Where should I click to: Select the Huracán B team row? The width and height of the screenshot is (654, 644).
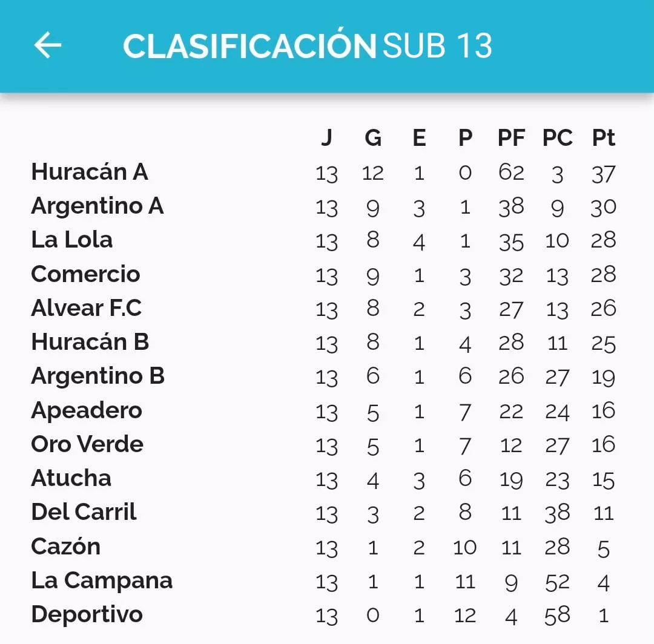[90, 342]
